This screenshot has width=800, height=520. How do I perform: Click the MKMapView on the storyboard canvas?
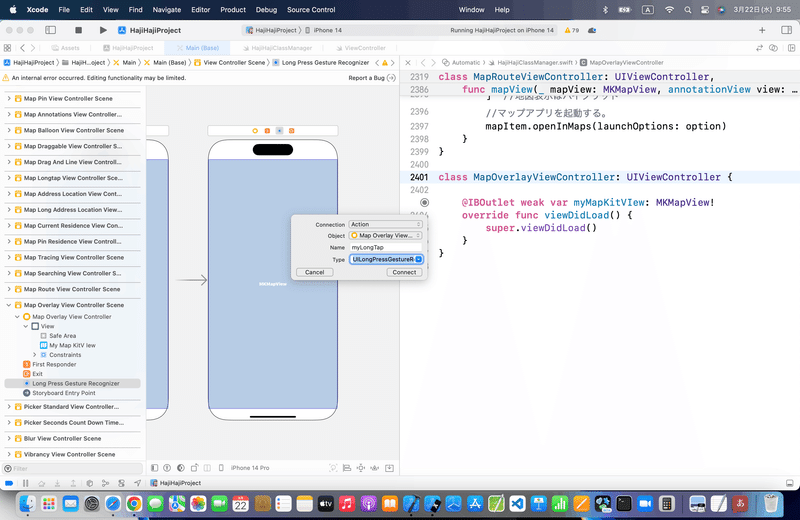pyautogui.click(x=272, y=284)
